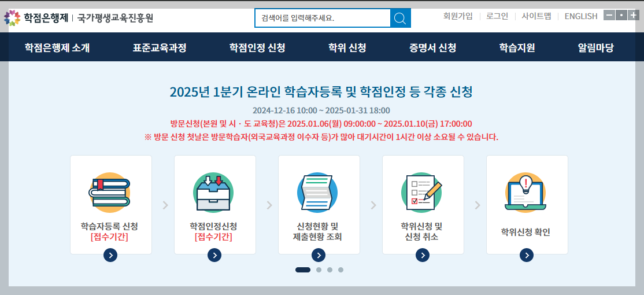Screen dimensions: 644x295
Task: Focus the 검색어를 입력해주세요 search field
Action: pyautogui.click(x=323, y=18)
